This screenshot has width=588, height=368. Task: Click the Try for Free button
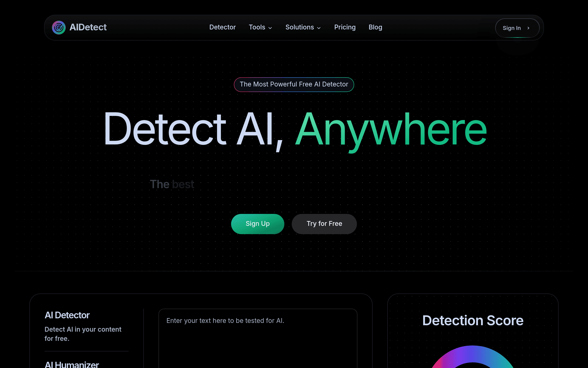click(324, 224)
